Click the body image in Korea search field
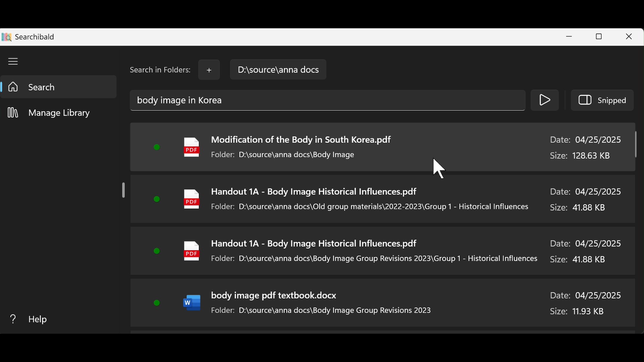This screenshot has width=644, height=362. (x=327, y=100)
